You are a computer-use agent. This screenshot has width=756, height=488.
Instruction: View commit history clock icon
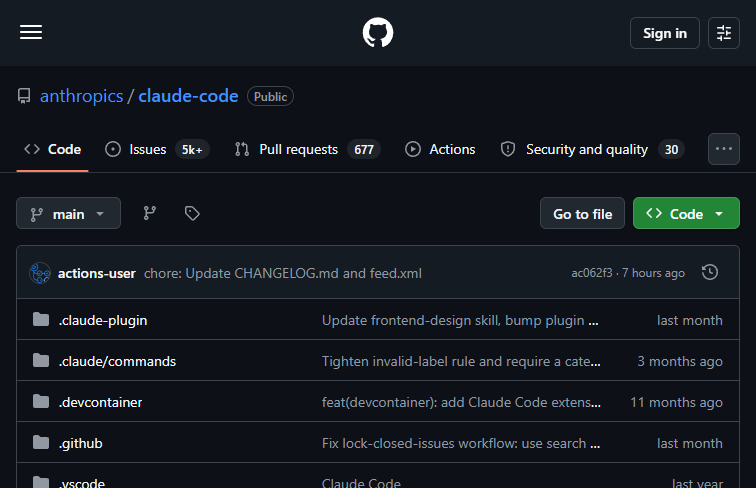[x=710, y=272]
